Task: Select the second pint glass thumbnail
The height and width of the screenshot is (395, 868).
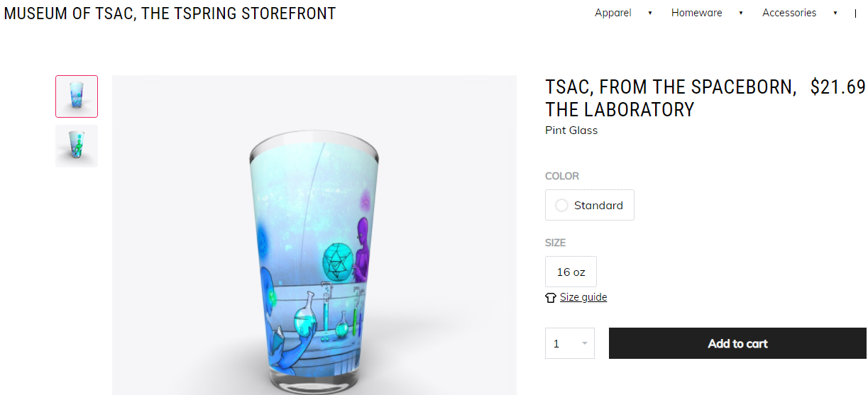Action: 77,146
